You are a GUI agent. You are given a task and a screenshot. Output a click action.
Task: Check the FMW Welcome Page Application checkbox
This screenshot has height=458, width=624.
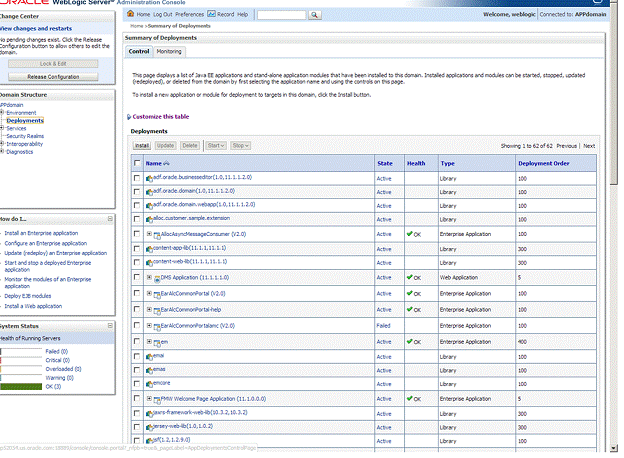click(137, 398)
